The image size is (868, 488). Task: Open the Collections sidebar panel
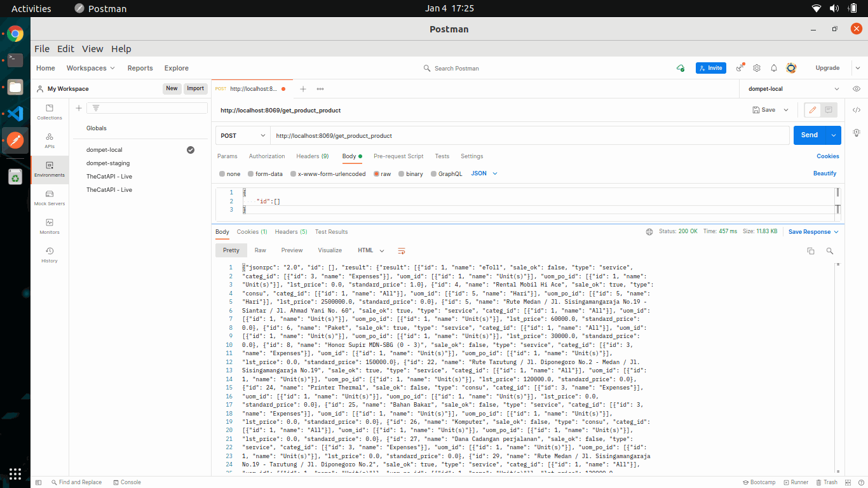pos(50,112)
